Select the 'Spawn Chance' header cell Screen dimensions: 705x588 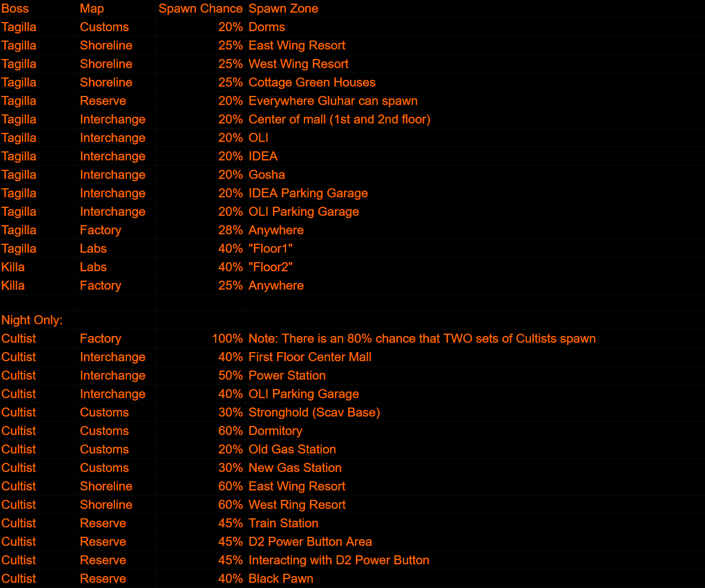coord(200,8)
